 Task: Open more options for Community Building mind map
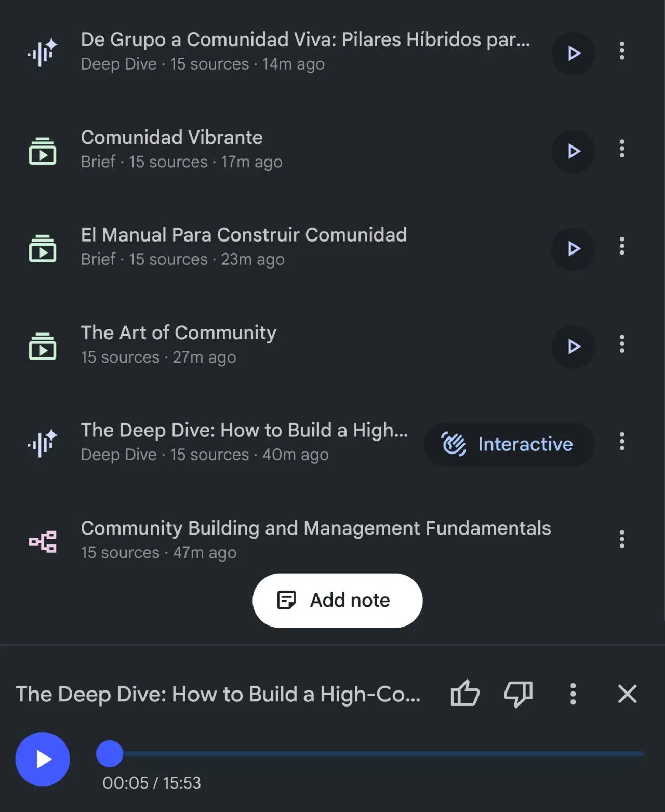(x=621, y=539)
